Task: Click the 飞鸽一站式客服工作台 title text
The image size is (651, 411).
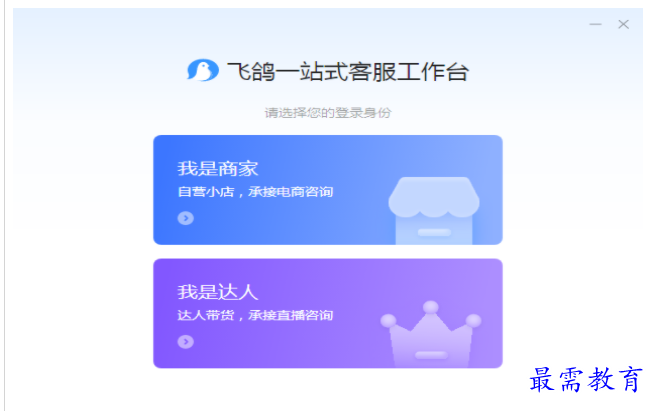Action: (348, 71)
